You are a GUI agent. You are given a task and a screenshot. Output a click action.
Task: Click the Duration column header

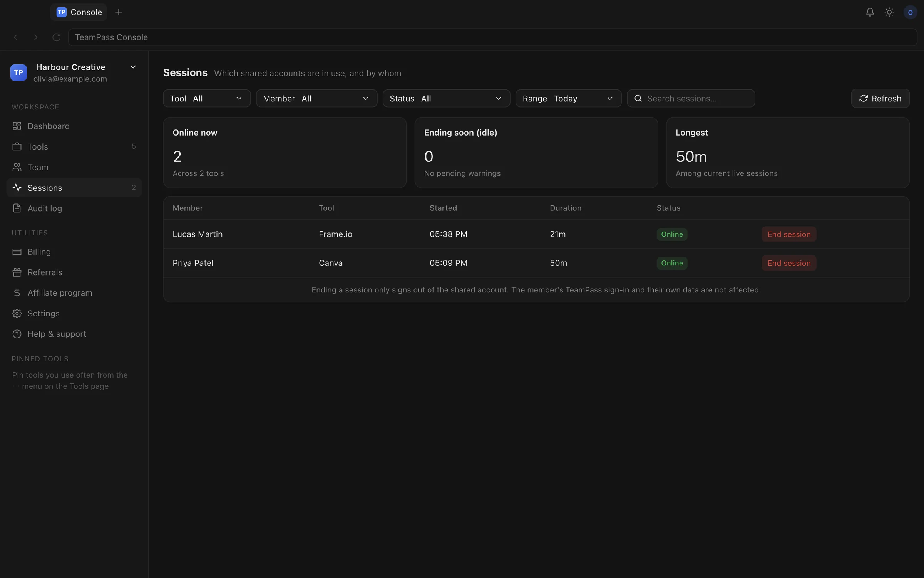565,208
